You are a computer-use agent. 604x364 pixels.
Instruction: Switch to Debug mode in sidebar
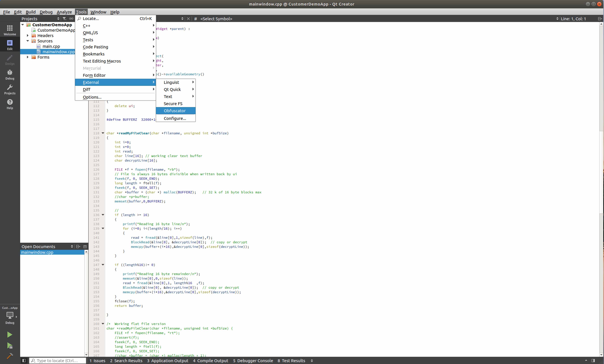[10, 74]
